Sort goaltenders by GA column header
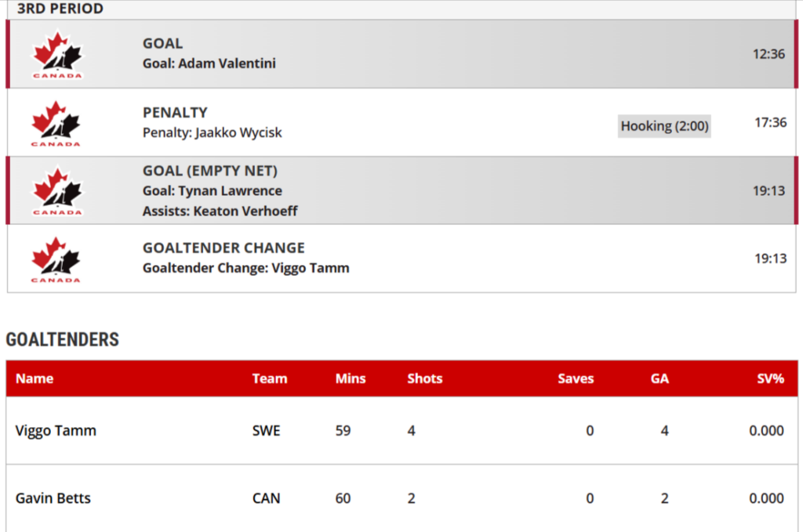The height and width of the screenshot is (532, 803). (x=659, y=378)
